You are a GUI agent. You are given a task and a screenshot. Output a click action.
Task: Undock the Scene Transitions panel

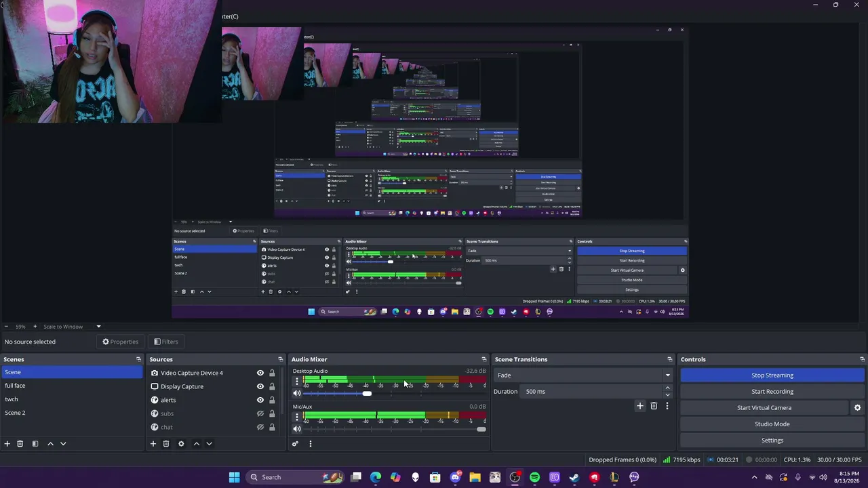pyautogui.click(x=669, y=359)
